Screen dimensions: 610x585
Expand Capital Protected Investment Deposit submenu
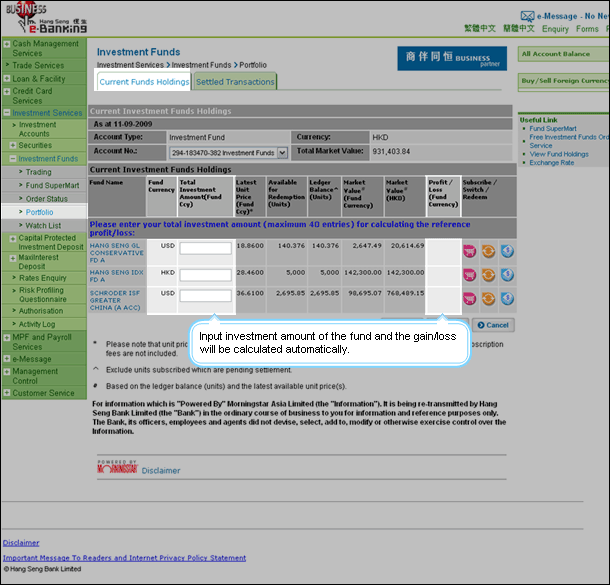click(x=13, y=238)
